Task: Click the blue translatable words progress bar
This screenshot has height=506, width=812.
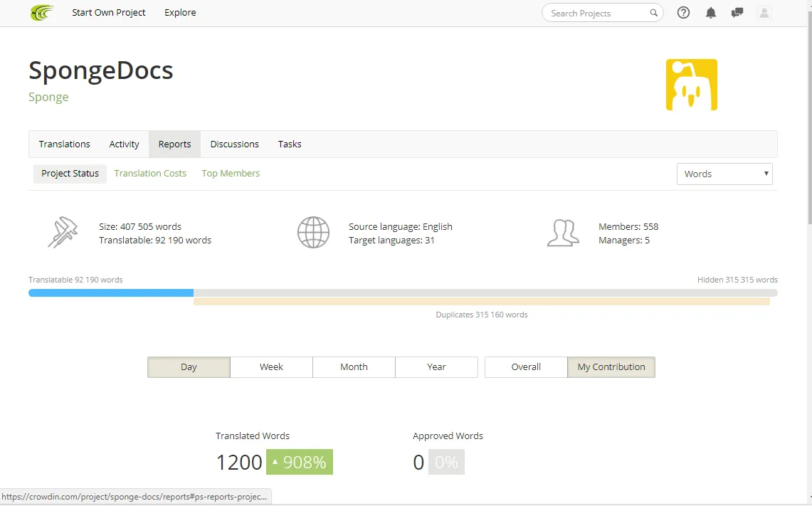Action: (111, 293)
